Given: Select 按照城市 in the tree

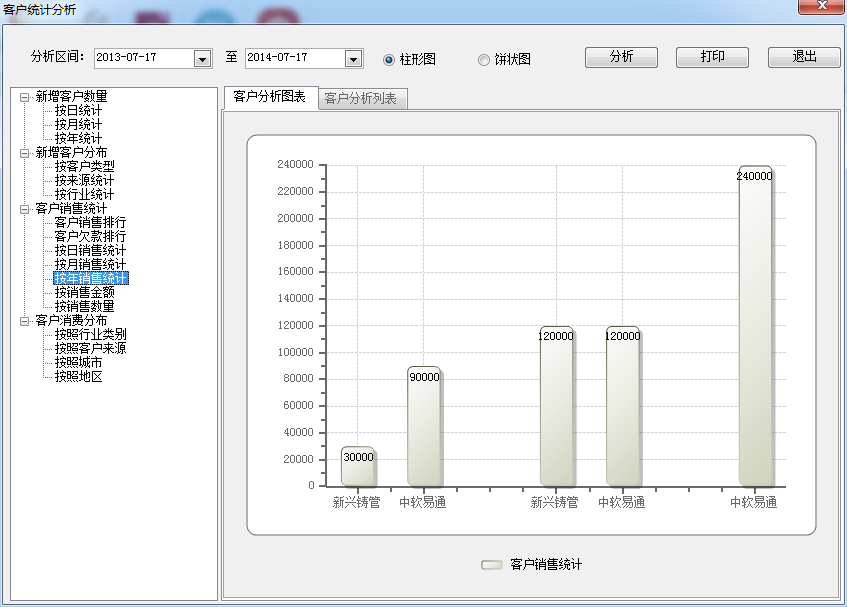Looking at the screenshot, I should point(78,362).
